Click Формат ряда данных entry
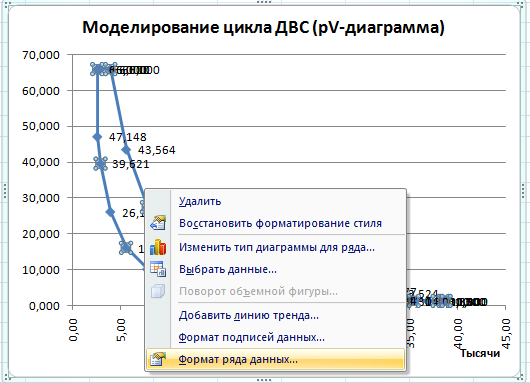Viewport: 530px width, 383px height. 275,359
